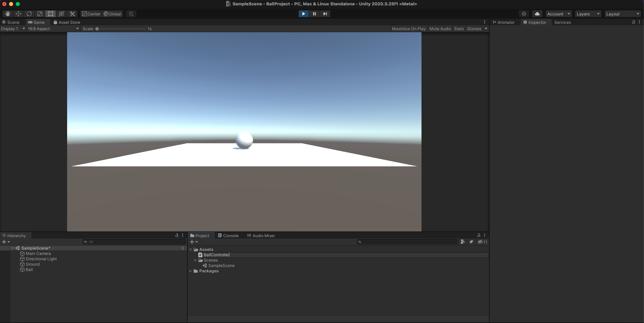Expand the Packages folder
This screenshot has width=644, height=323.
pyautogui.click(x=191, y=271)
